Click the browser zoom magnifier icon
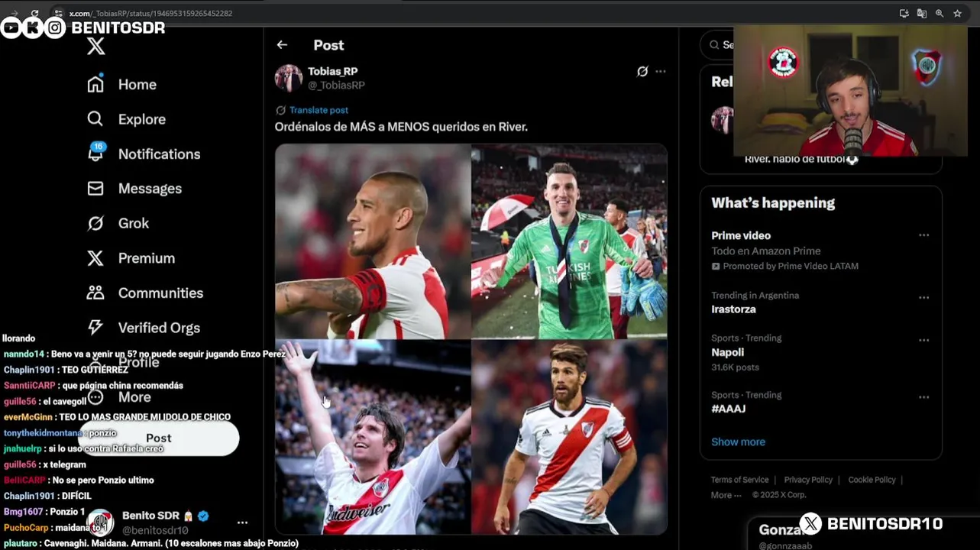The width and height of the screenshot is (980, 550). [940, 13]
